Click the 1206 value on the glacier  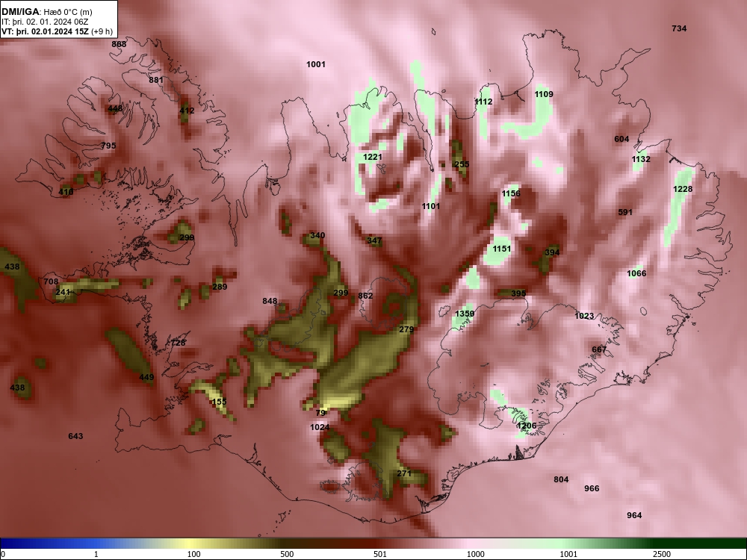pos(527,426)
